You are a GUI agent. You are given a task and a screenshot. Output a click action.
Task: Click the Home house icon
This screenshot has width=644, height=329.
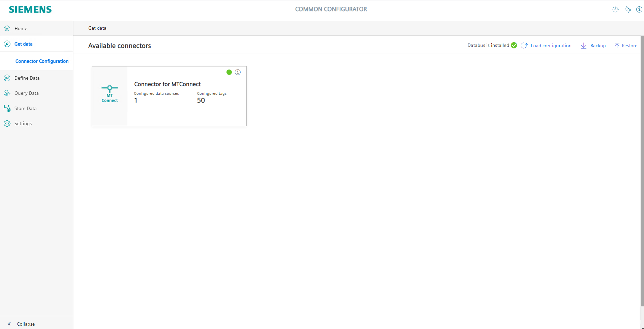[x=7, y=28]
